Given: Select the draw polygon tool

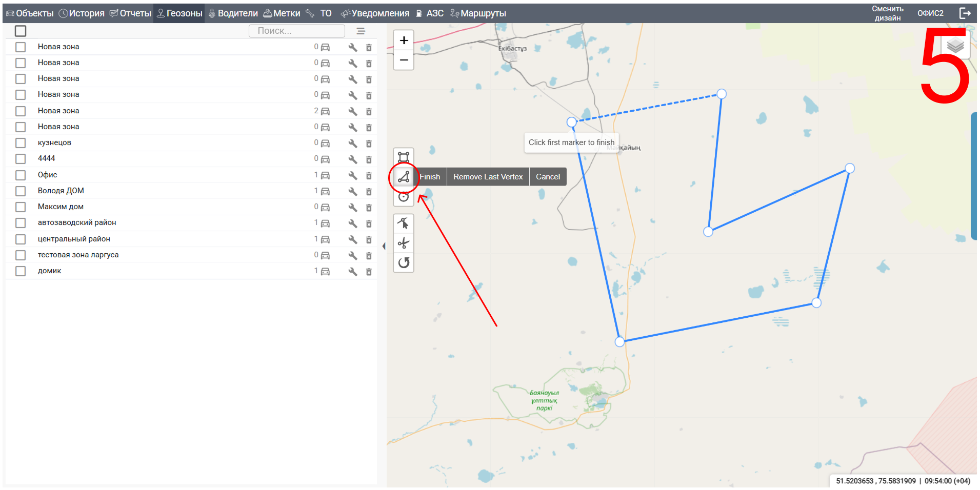Looking at the screenshot, I should tap(404, 177).
